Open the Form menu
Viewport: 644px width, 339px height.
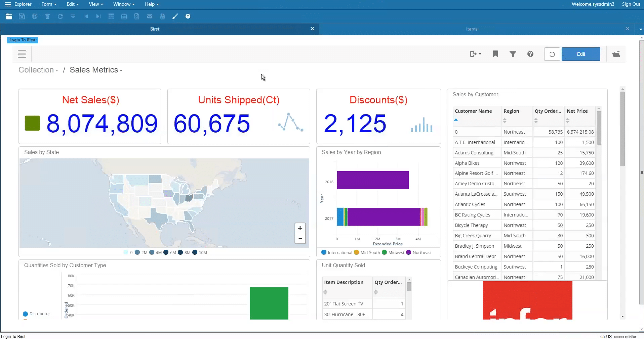(49, 4)
